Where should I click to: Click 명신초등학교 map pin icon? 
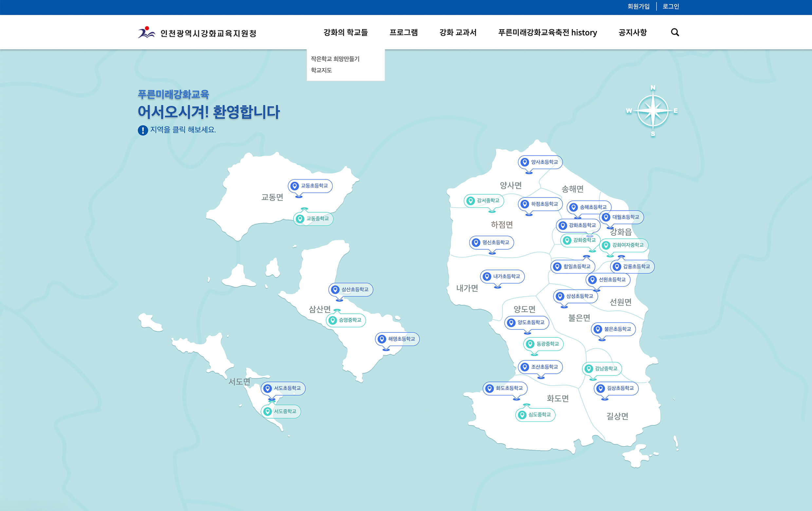pos(476,242)
